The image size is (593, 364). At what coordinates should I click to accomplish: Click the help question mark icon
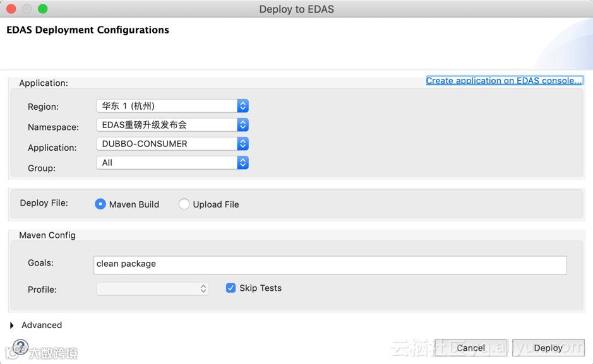point(20,346)
